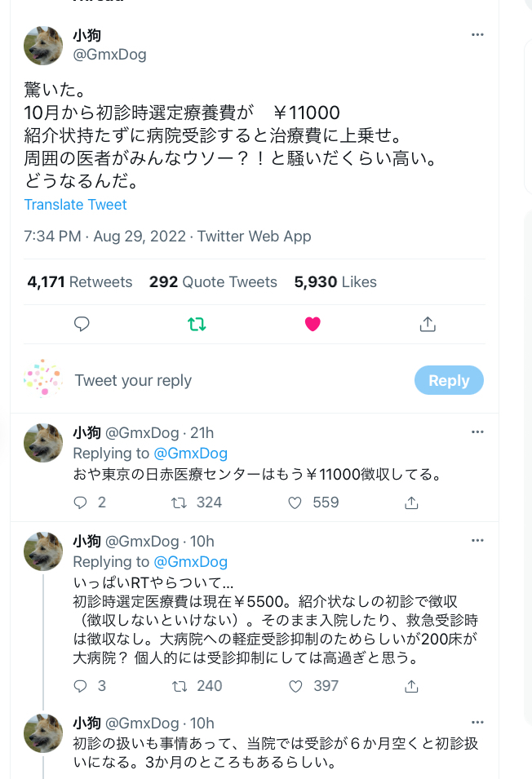
Task: Share the reply about 日赤医療センター
Action: 412,502
